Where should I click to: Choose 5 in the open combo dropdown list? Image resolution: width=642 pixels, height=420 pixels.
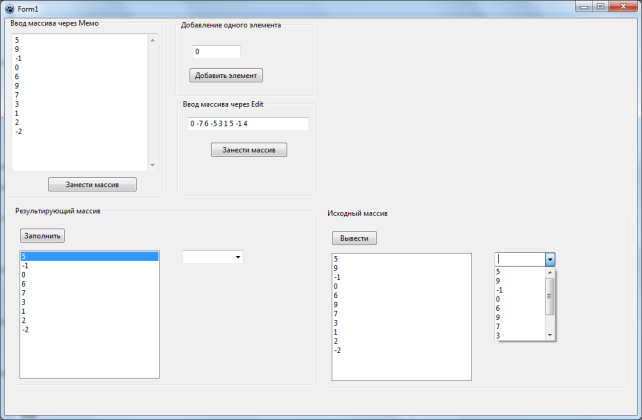pyautogui.click(x=520, y=272)
